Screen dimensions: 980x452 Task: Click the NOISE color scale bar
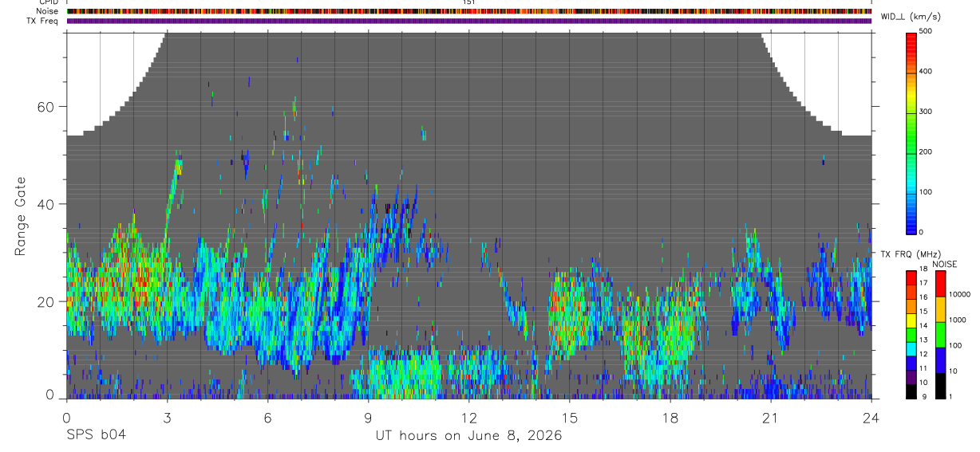pos(941,334)
